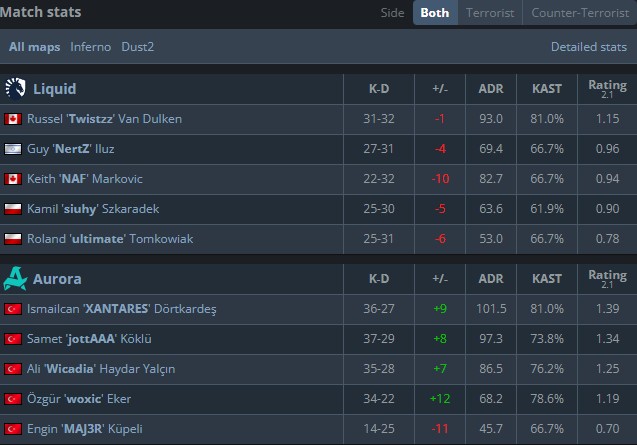Click the Turkish flag beside woxic
This screenshot has height=445, width=637.
point(14,399)
